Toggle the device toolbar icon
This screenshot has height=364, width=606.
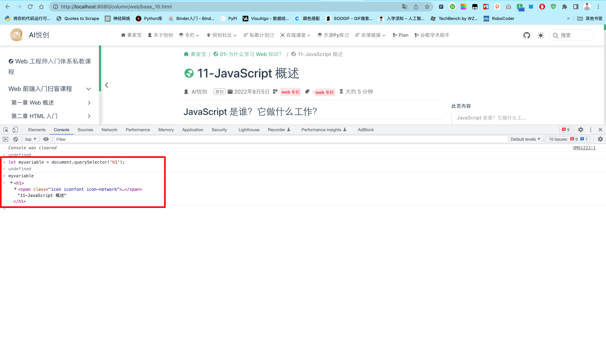pos(15,130)
